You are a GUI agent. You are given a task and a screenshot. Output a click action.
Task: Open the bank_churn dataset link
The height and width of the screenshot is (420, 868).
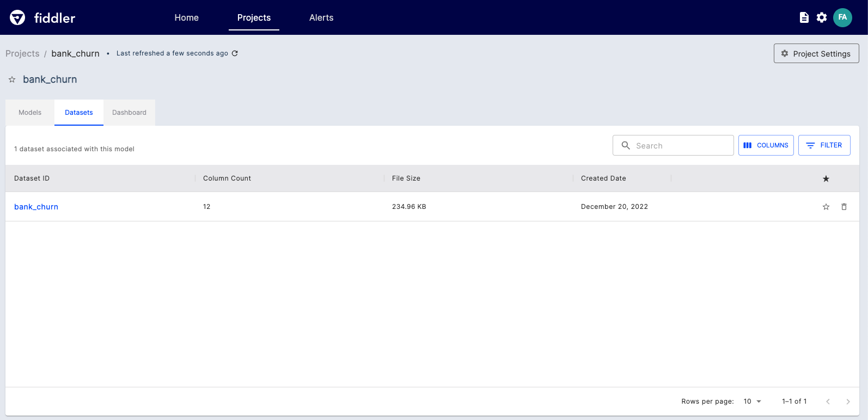click(x=36, y=207)
